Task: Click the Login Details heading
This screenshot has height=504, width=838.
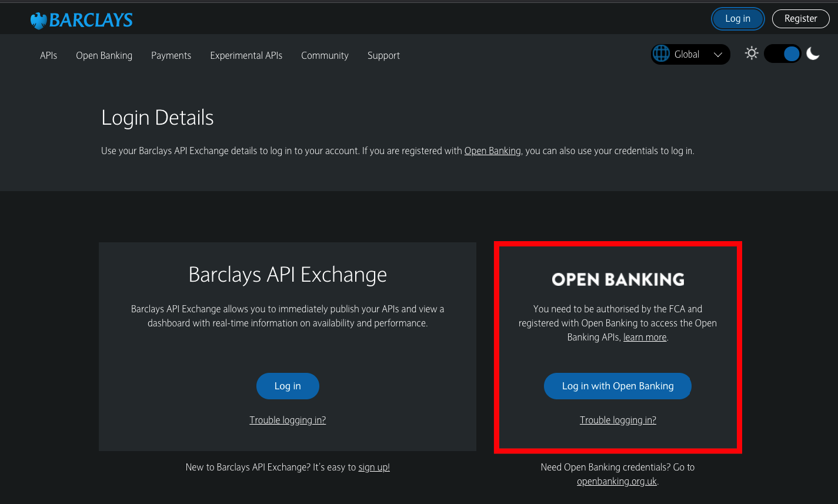Action: tap(158, 118)
